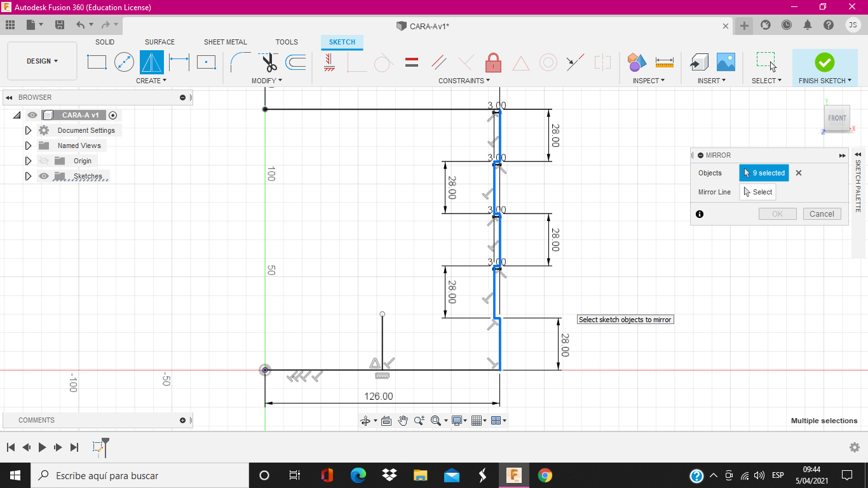Open the Job Status clock icon

click(787, 25)
